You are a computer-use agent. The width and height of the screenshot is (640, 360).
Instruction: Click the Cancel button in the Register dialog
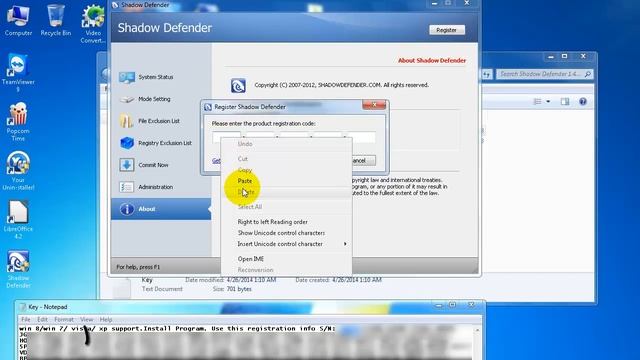pos(363,160)
